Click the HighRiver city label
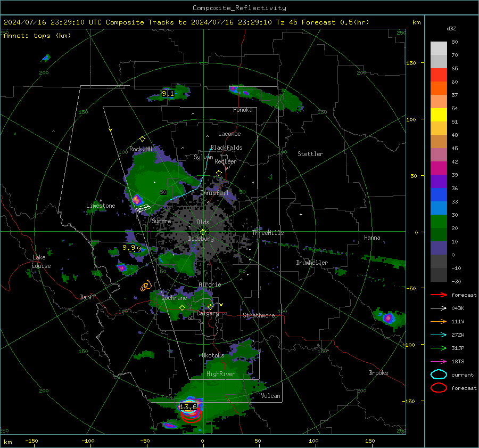The height and width of the screenshot is (448, 479). tap(221, 374)
